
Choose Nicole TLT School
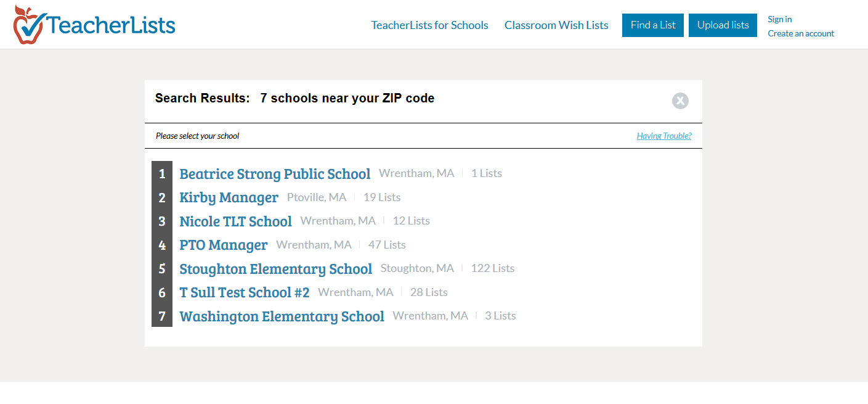pyautogui.click(x=235, y=221)
